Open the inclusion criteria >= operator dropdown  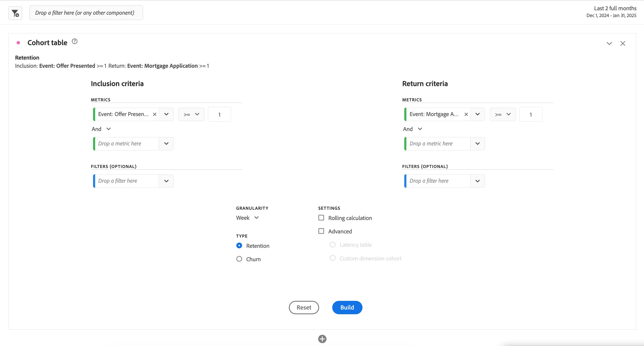click(x=191, y=114)
